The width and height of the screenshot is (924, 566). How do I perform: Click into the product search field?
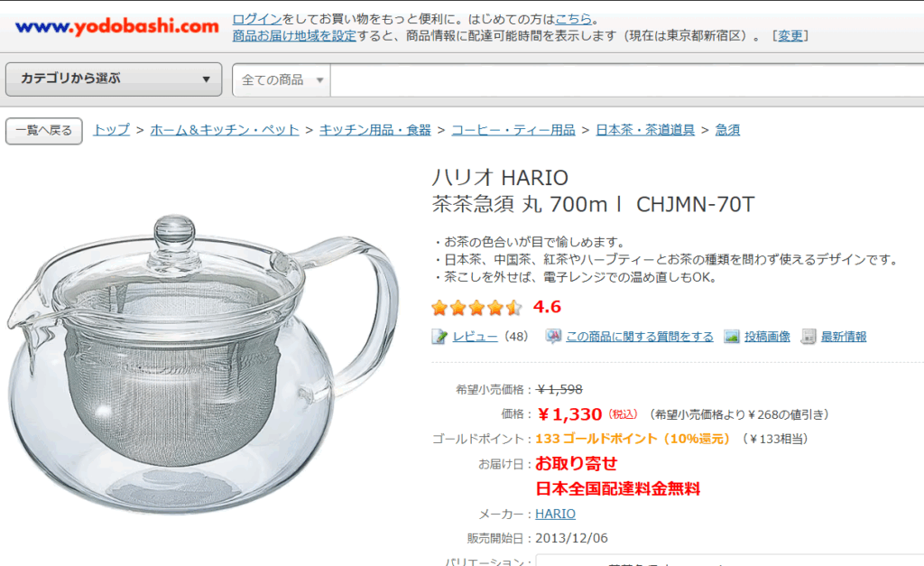pos(627,79)
